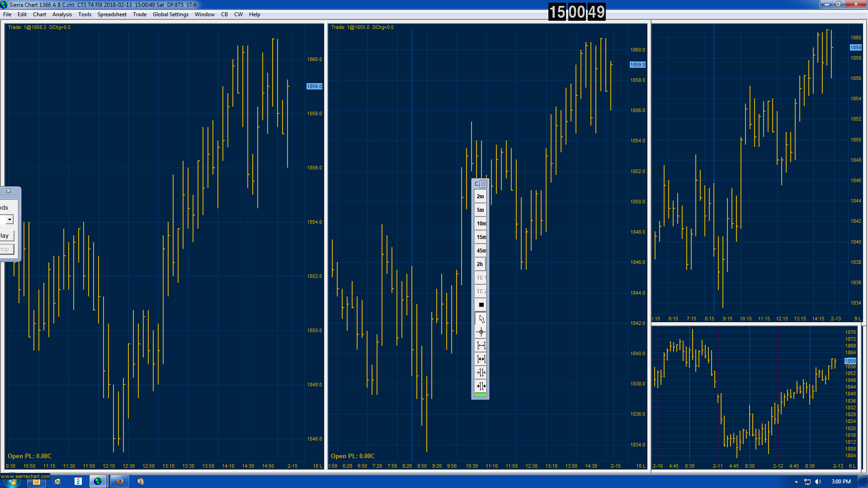868x488 pixels.
Task: Click Firefox icon in the taskbar
Action: 120,481
